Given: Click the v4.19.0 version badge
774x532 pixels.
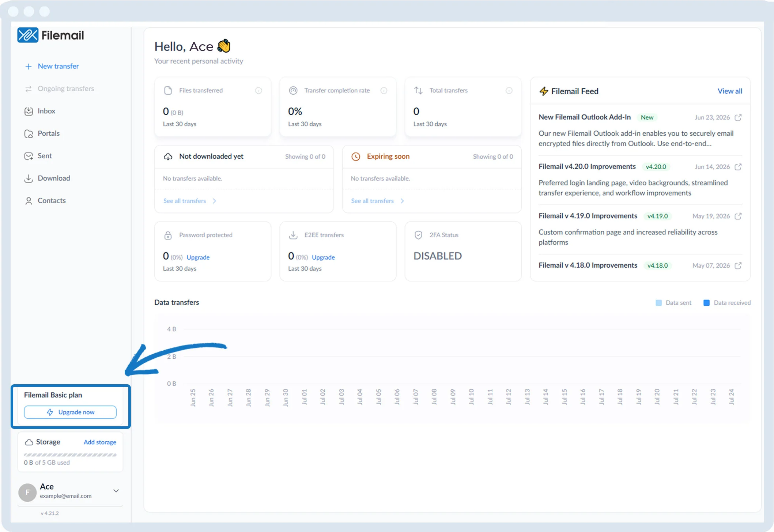Looking at the screenshot, I should coord(658,216).
